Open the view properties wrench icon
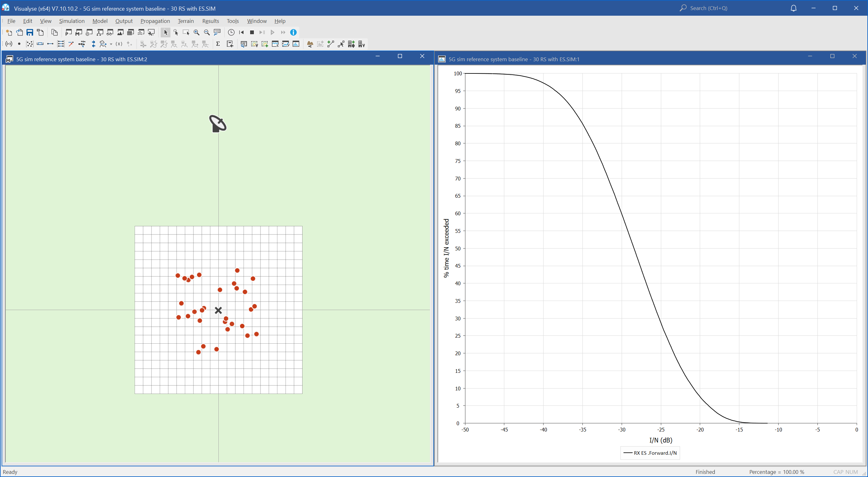The image size is (868, 477). [152, 32]
